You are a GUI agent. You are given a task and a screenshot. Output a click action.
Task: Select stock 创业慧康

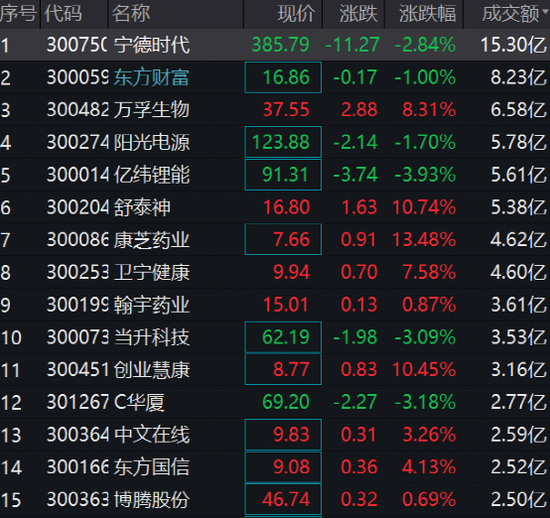point(152,370)
